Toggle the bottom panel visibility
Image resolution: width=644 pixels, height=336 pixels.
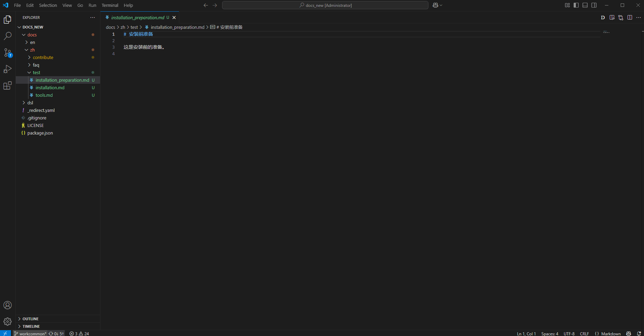pos(585,5)
